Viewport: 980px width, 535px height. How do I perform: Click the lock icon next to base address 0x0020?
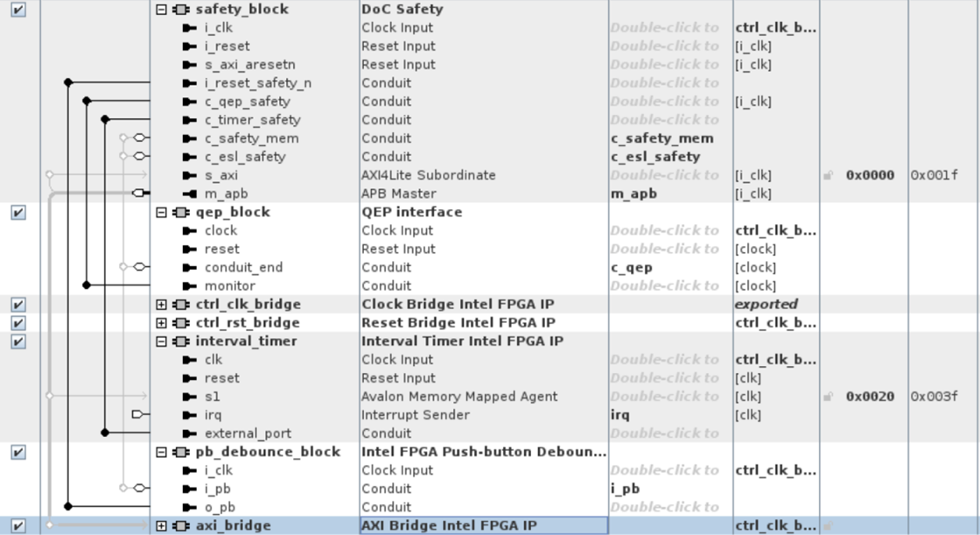[x=828, y=397]
